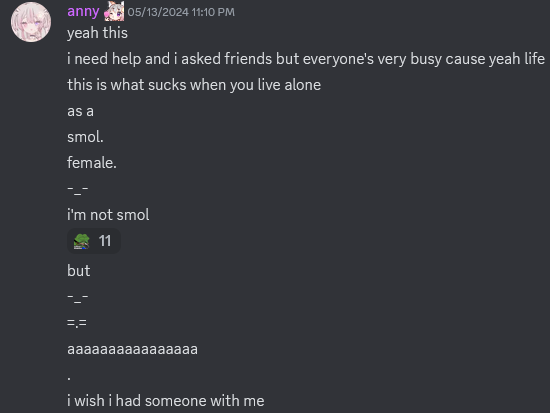Image resolution: width=550 pixels, height=413 pixels.
Task: Click the message starting 'i need help'
Action: coord(306,59)
